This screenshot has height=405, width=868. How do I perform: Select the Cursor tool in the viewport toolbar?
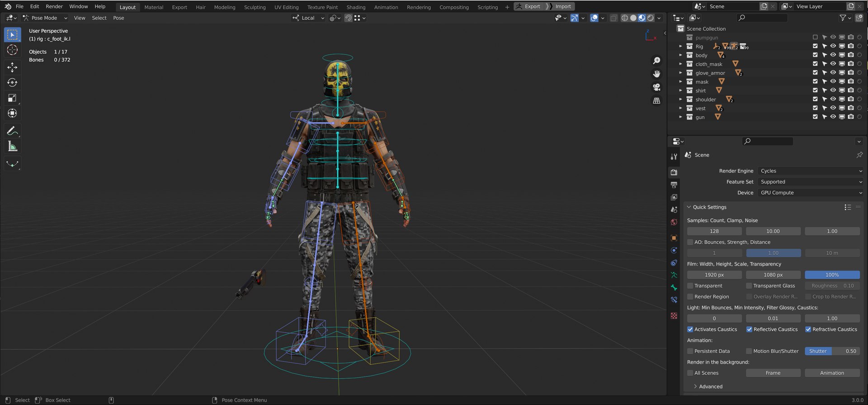coord(12,50)
